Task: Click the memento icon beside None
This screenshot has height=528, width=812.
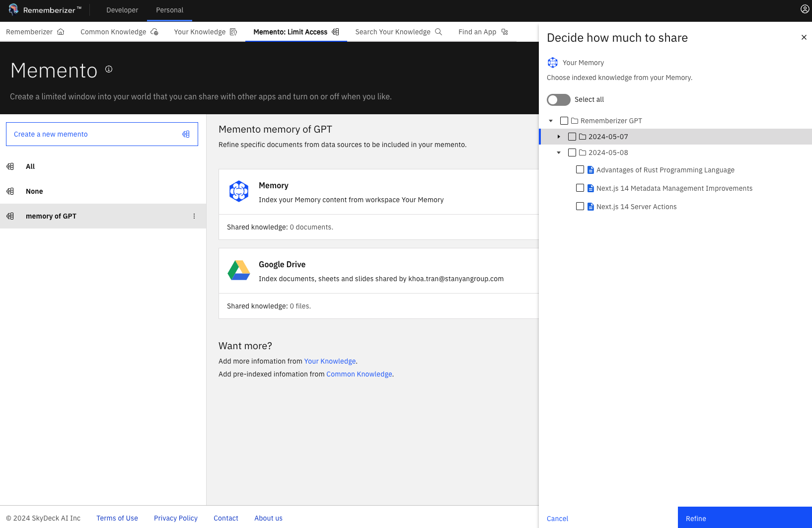Action: click(10, 191)
